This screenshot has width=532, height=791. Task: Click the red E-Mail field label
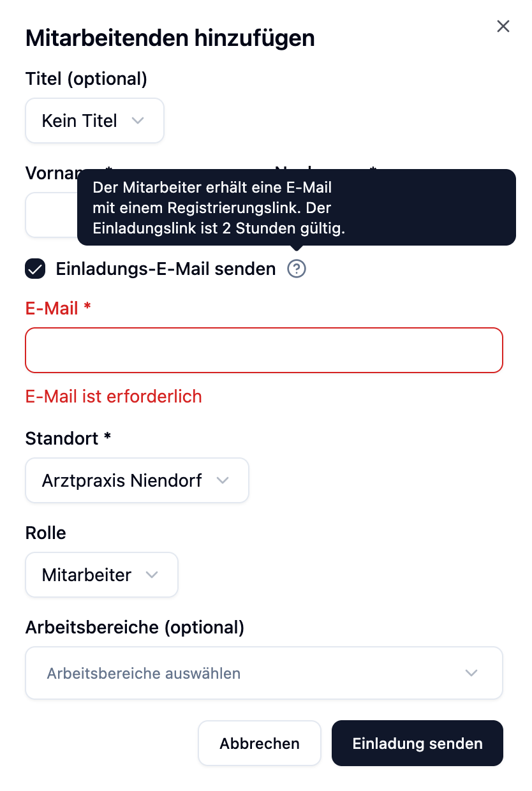tap(58, 309)
